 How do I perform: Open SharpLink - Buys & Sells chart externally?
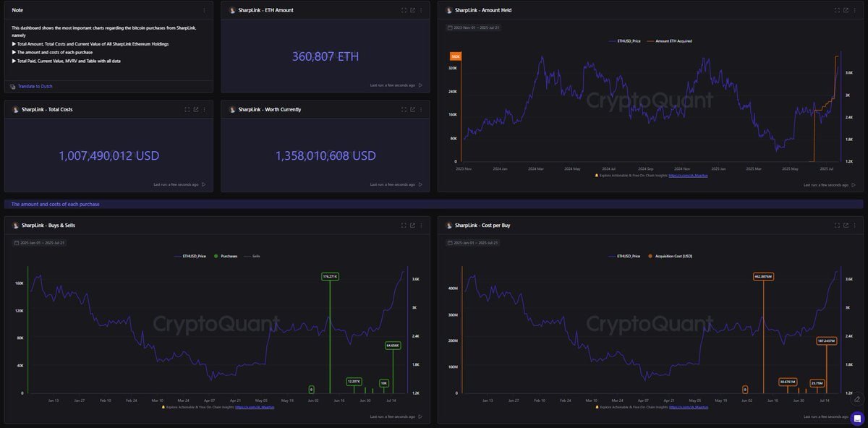tap(412, 225)
